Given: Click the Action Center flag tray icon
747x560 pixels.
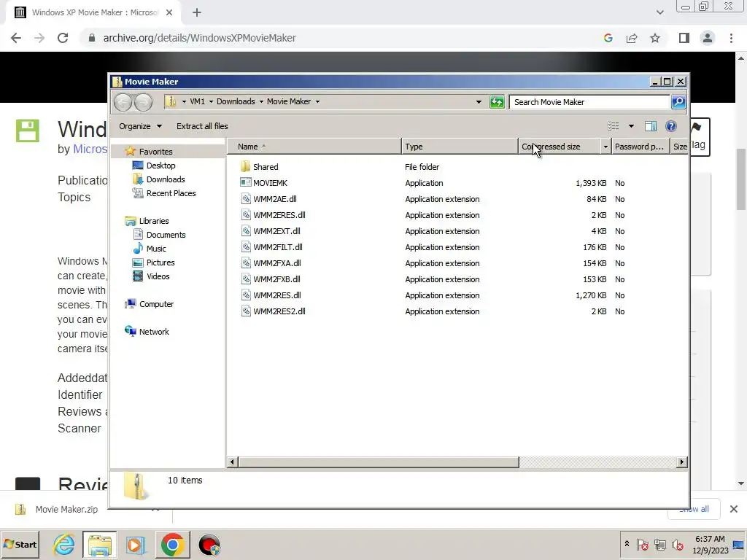Looking at the screenshot, I should pyautogui.click(x=643, y=545).
